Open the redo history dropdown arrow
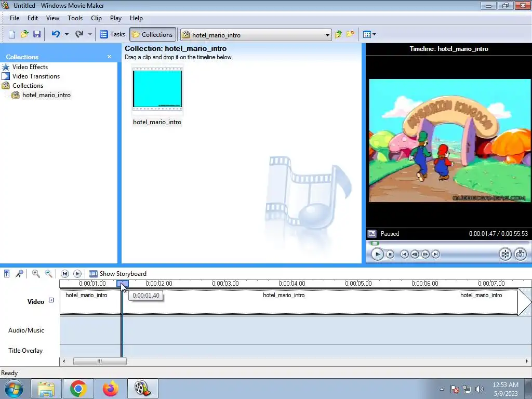Viewport: 532px width, 399px height. (x=90, y=34)
